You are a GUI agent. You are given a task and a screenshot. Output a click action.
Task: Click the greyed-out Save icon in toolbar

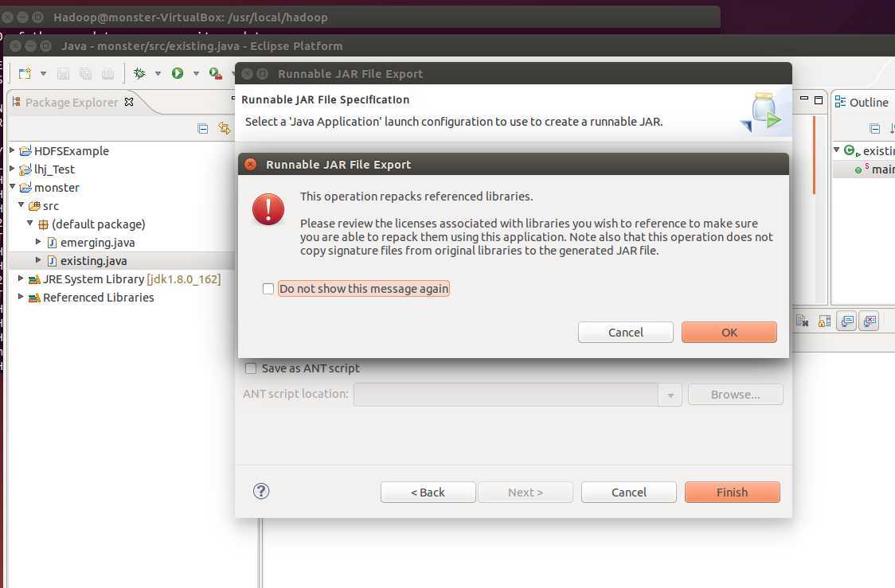64,73
